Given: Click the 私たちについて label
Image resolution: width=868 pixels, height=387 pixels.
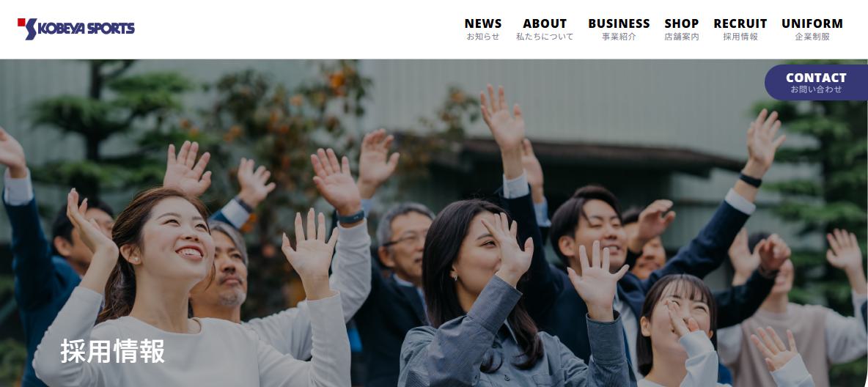Looking at the screenshot, I should coord(545,37).
